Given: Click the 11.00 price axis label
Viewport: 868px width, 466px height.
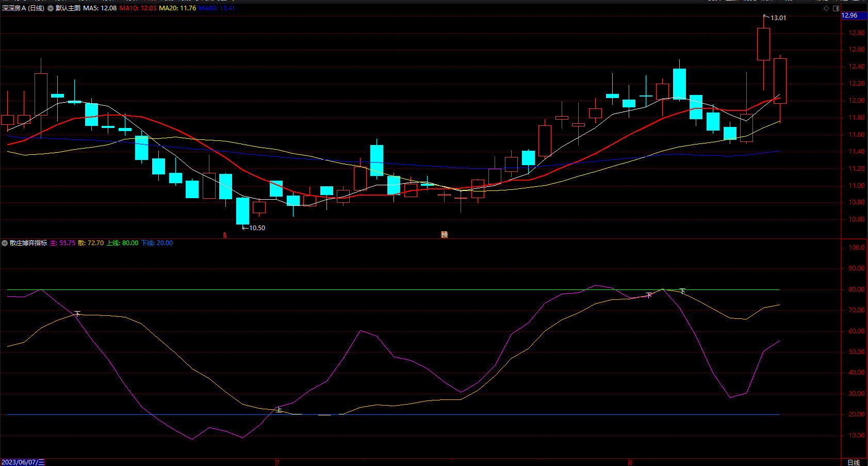Looking at the screenshot, I should tap(857, 186).
